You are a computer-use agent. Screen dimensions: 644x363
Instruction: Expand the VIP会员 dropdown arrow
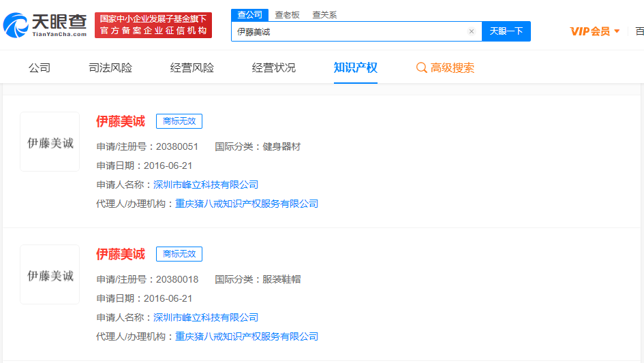point(617,31)
